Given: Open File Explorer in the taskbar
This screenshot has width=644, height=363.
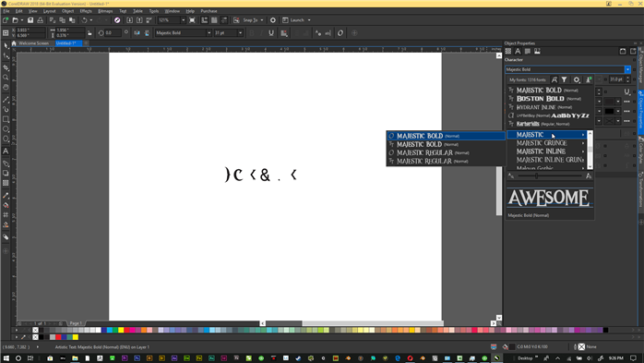Looking at the screenshot, I should [75, 358].
